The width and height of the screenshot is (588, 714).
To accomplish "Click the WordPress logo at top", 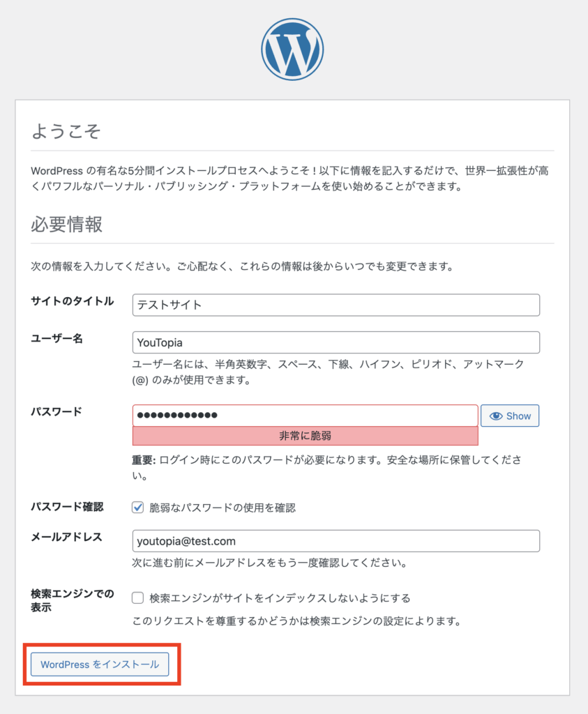I will click(292, 50).
